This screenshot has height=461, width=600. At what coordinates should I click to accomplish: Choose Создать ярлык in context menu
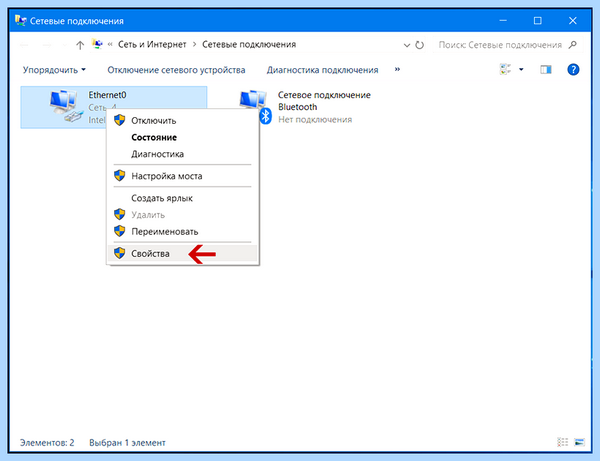pyautogui.click(x=183, y=198)
